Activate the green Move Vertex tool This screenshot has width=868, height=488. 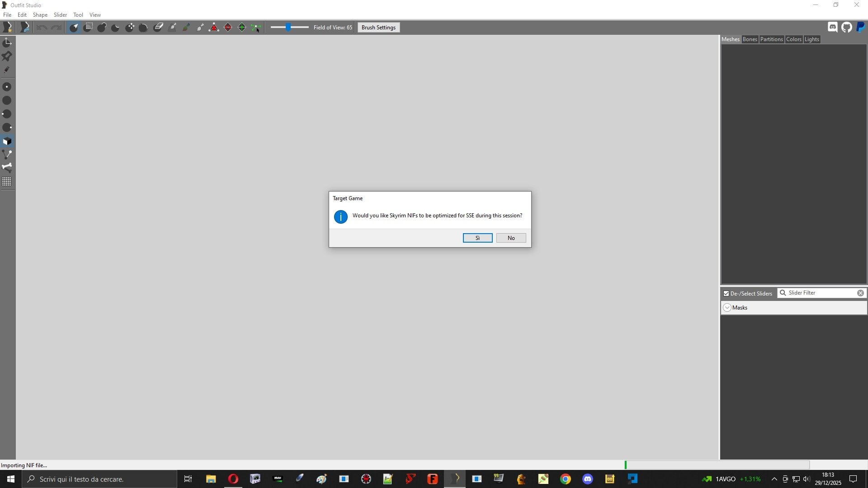coord(256,28)
